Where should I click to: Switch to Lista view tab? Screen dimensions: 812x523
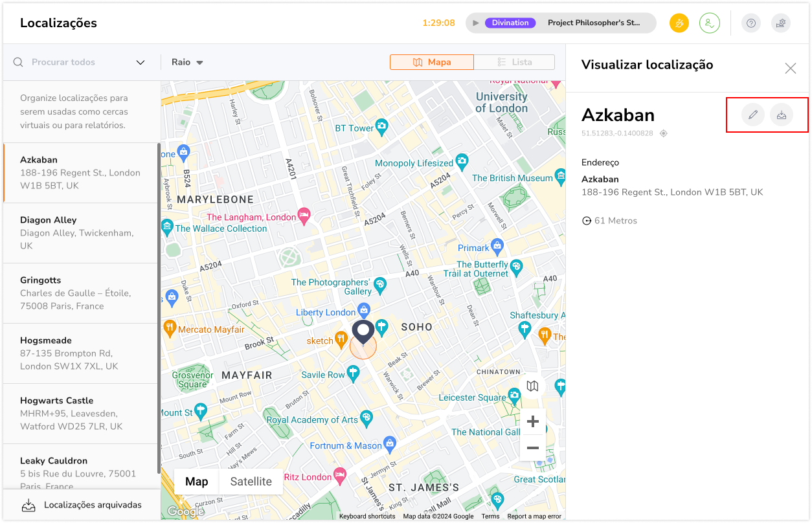514,62
